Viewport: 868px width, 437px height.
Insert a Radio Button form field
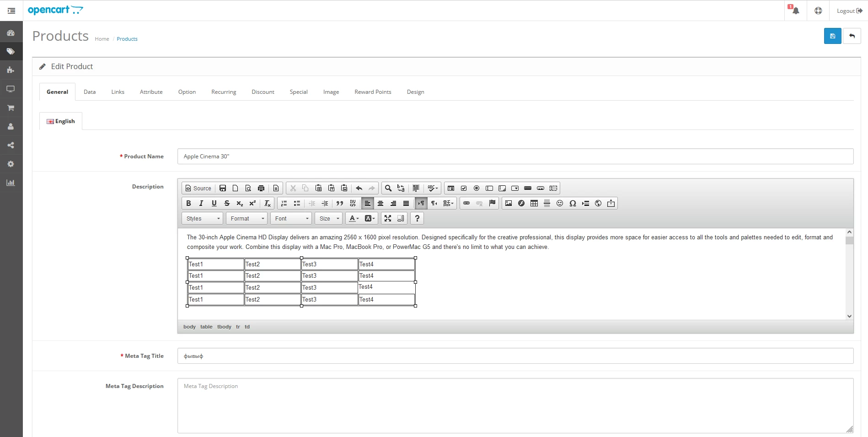point(477,188)
